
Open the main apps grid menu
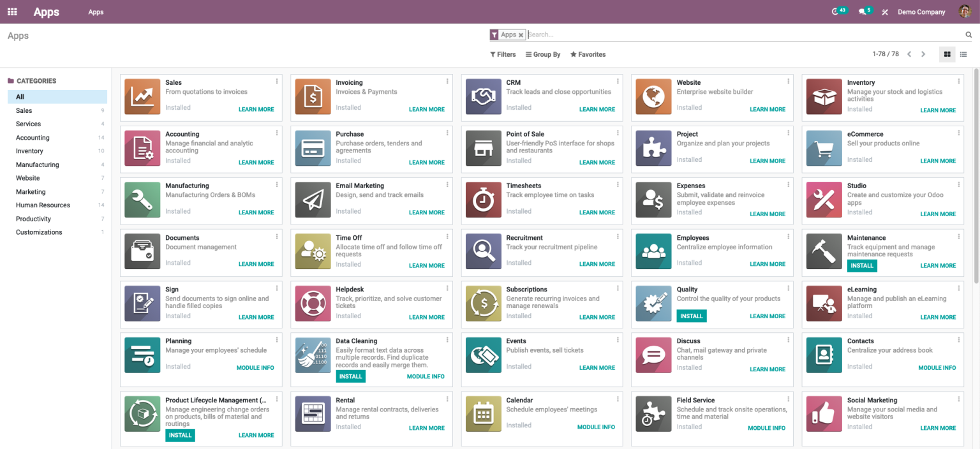[x=11, y=11]
